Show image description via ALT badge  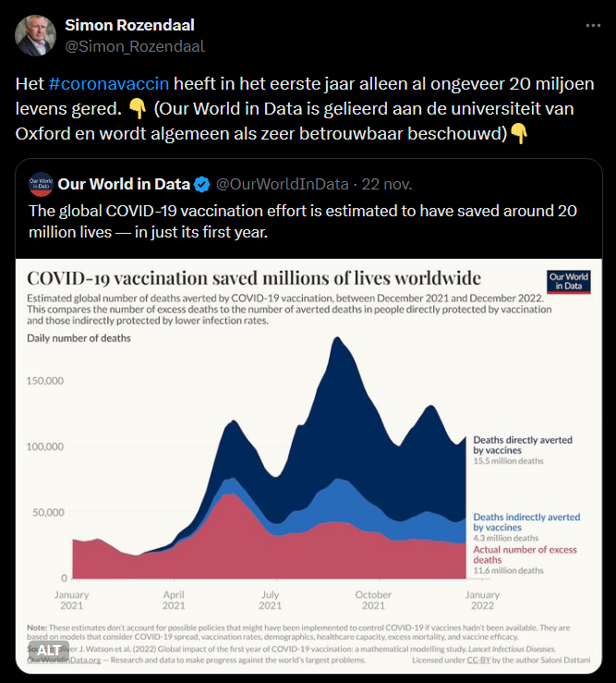48,651
